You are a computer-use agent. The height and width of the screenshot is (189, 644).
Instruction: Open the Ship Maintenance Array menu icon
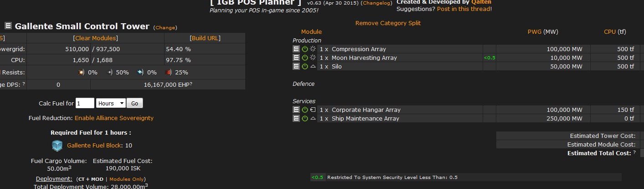coord(296,118)
